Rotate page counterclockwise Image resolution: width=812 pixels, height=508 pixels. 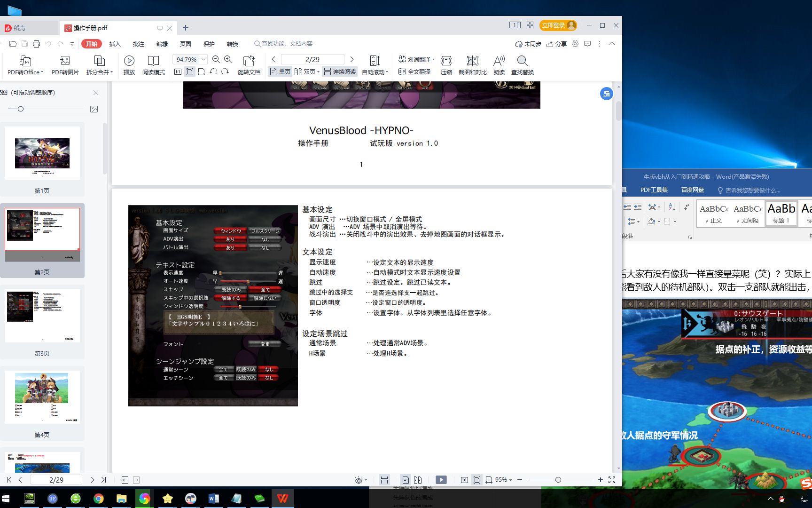pyautogui.click(x=213, y=72)
